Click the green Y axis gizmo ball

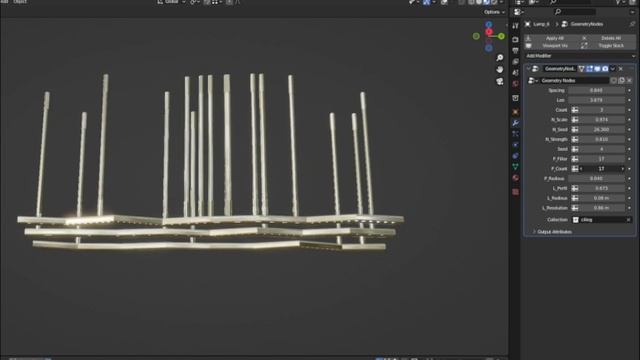click(501, 36)
